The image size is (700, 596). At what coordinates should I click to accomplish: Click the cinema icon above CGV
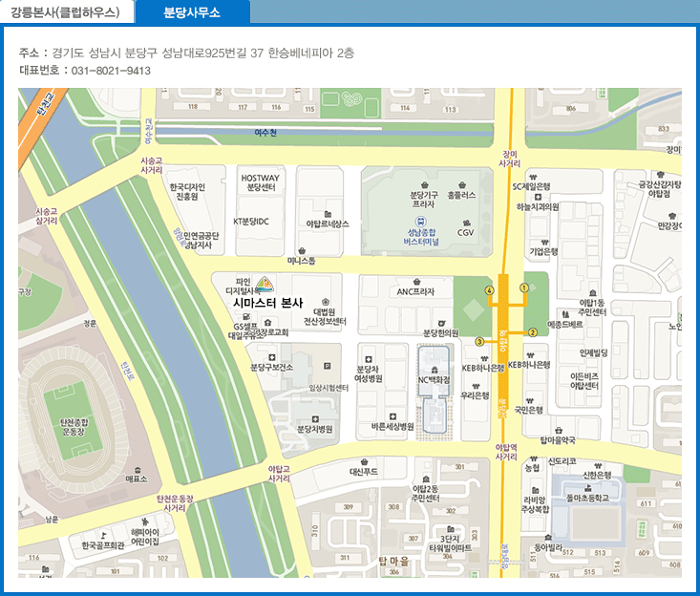(467, 223)
